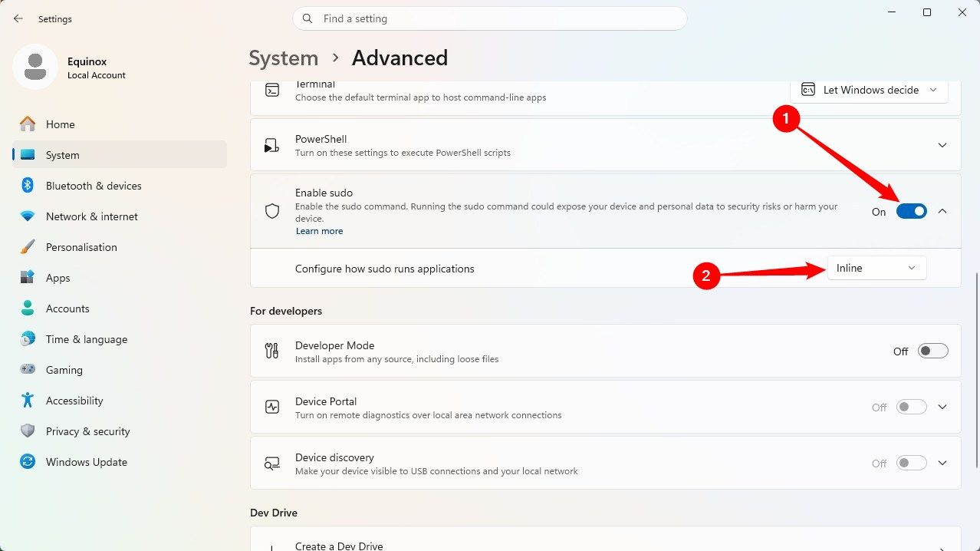Turn on the Developer Mode toggle
Image resolution: width=980 pixels, height=551 pixels.
tap(933, 351)
